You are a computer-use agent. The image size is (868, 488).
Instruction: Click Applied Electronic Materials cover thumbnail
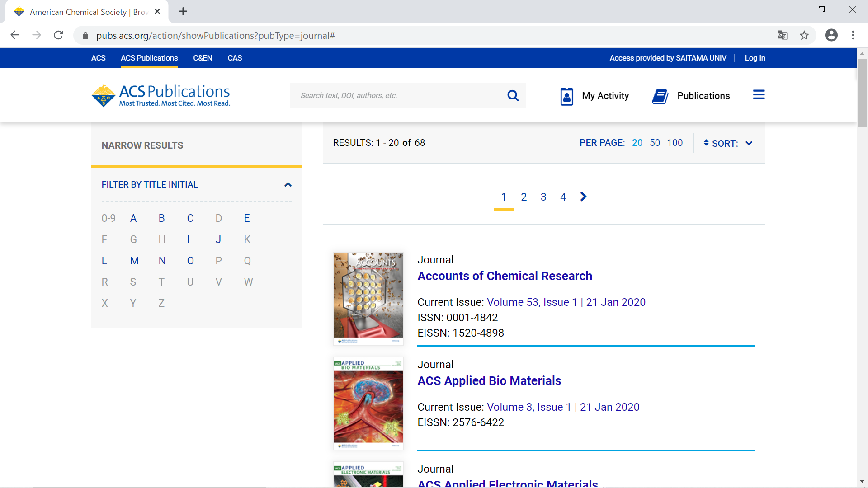368,475
